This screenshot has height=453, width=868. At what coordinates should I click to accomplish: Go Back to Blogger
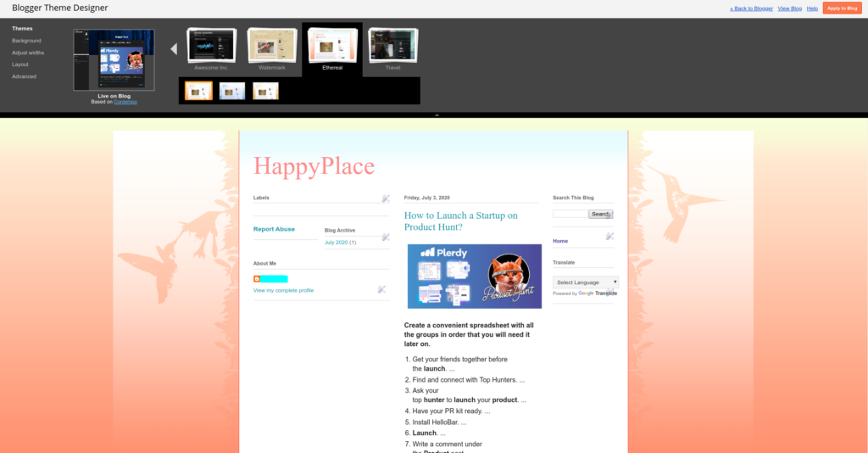[x=751, y=8]
